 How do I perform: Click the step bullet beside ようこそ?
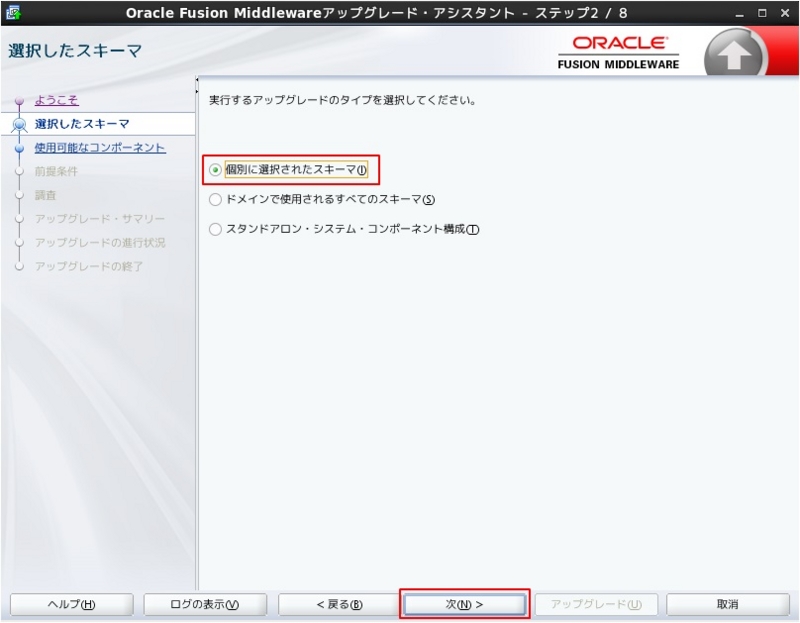pyautogui.click(x=19, y=101)
